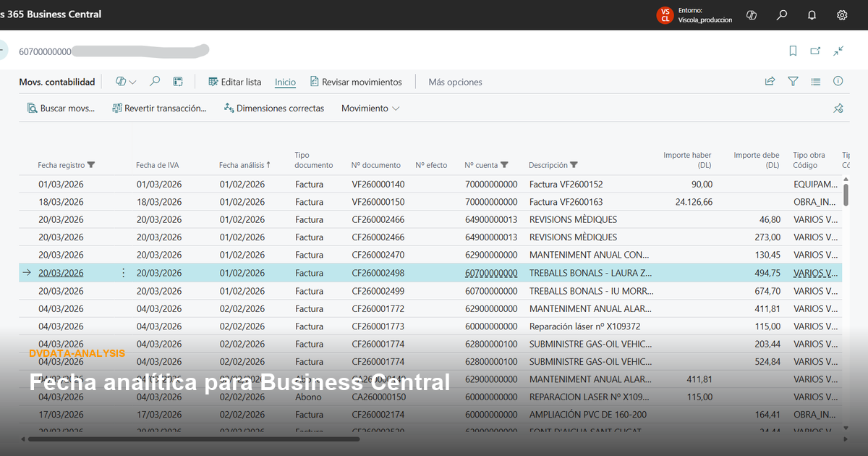
Task: Open the Copilot dropdown in Movs. contabilidad bar
Action: click(126, 82)
